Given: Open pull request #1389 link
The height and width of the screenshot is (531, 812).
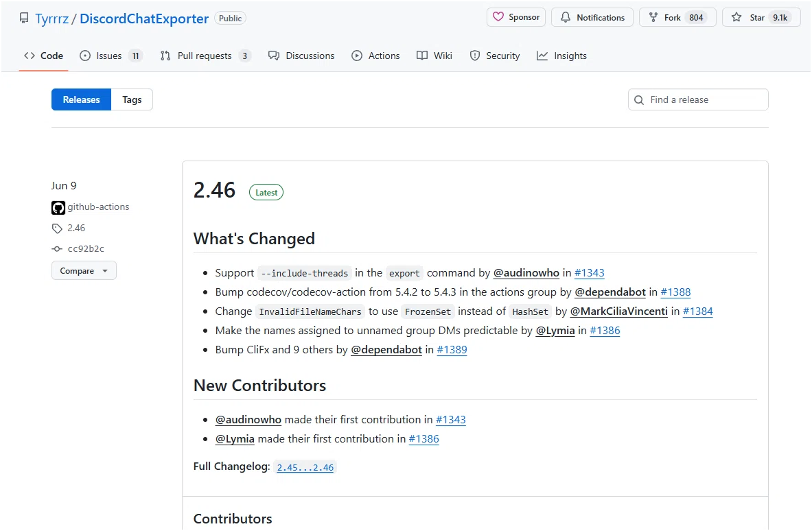Looking at the screenshot, I should tap(452, 350).
